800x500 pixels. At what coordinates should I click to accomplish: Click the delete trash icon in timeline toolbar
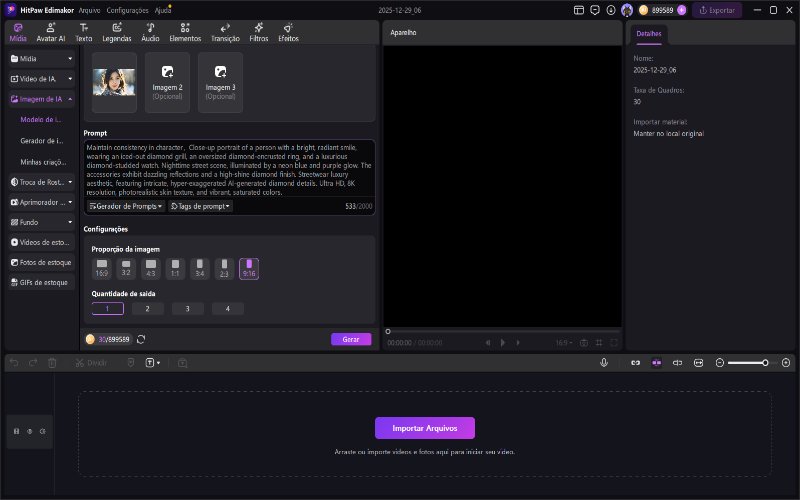(x=52, y=363)
